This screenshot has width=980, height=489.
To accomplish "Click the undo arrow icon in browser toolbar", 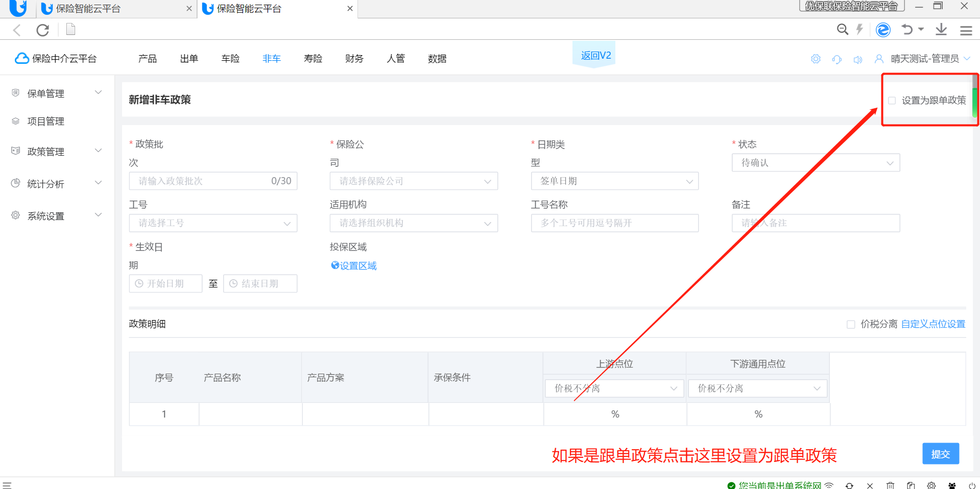I will point(907,30).
